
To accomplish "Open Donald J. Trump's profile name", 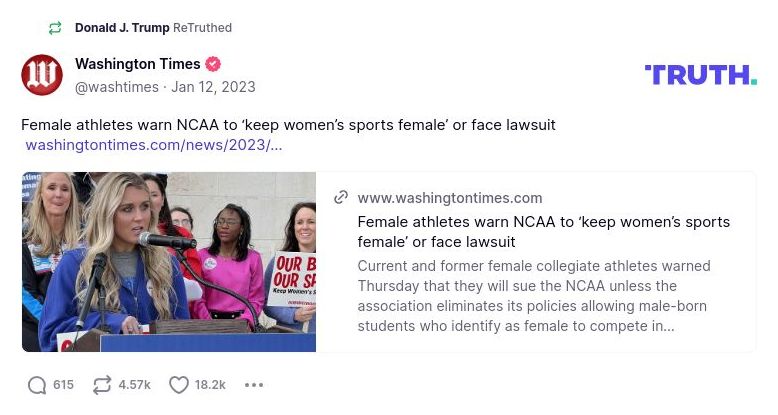I will pos(122,28).
